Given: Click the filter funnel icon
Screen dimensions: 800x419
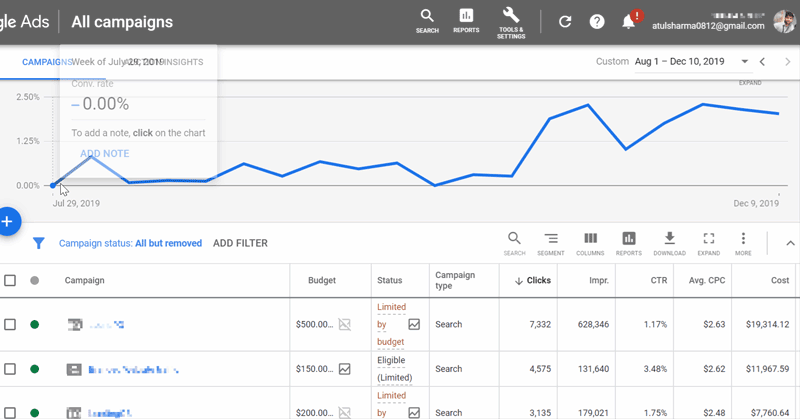Looking at the screenshot, I should [x=39, y=243].
